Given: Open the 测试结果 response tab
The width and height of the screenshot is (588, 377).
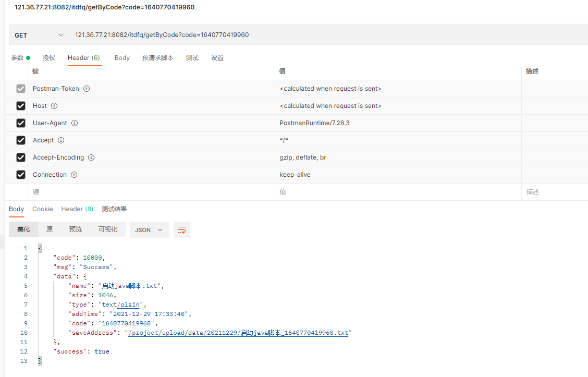Looking at the screenshot, I should coord(114,209).
